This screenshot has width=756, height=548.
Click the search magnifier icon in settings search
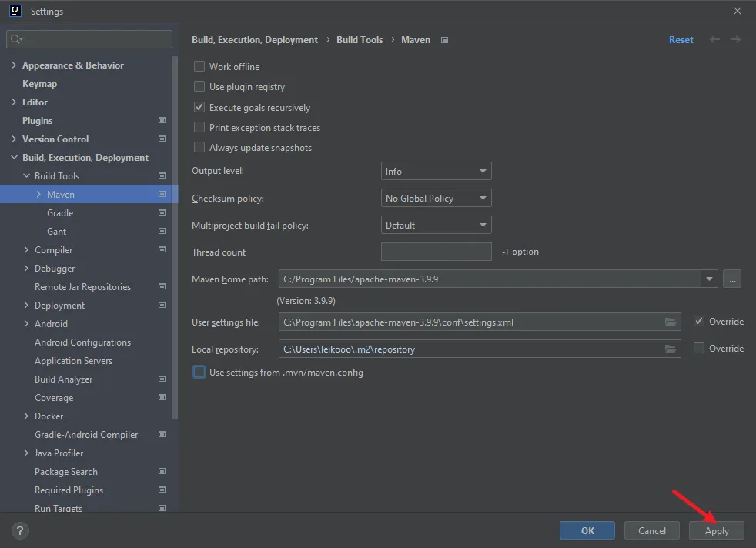(16, 39)
